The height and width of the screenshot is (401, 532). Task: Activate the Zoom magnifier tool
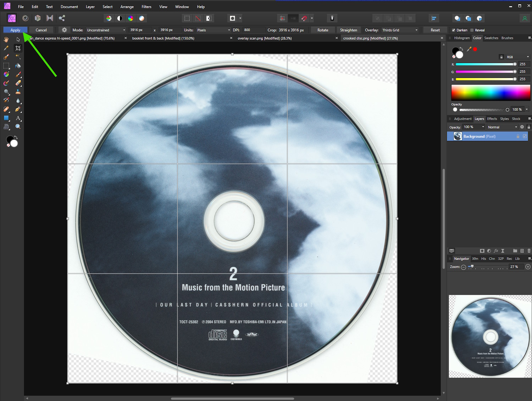pyautogui.click(x=18, y=126)
